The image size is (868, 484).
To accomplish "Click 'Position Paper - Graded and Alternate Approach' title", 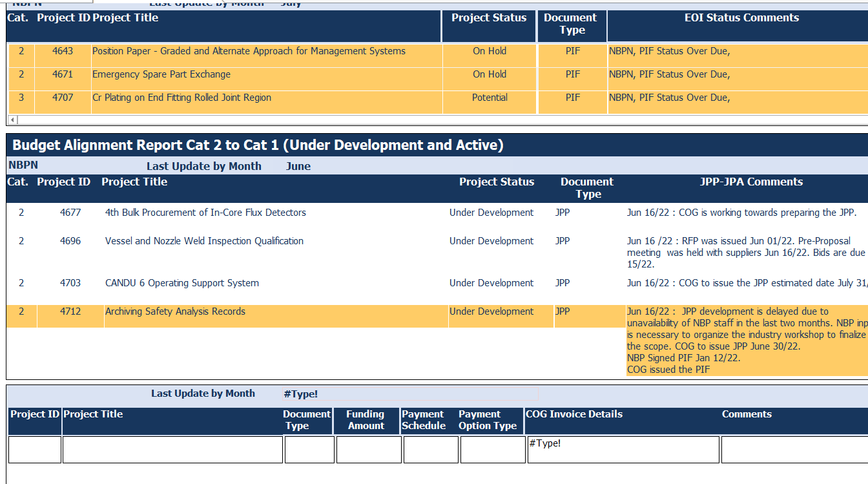I will pos(249,51).
